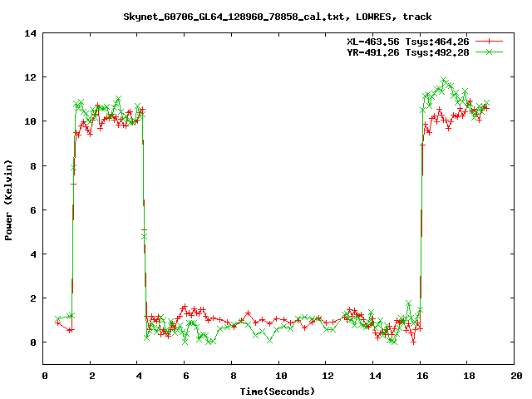The width and height of the screenshot is (532, 399).
Task: Click y-axis tick label 6
Action: [33, 210]
